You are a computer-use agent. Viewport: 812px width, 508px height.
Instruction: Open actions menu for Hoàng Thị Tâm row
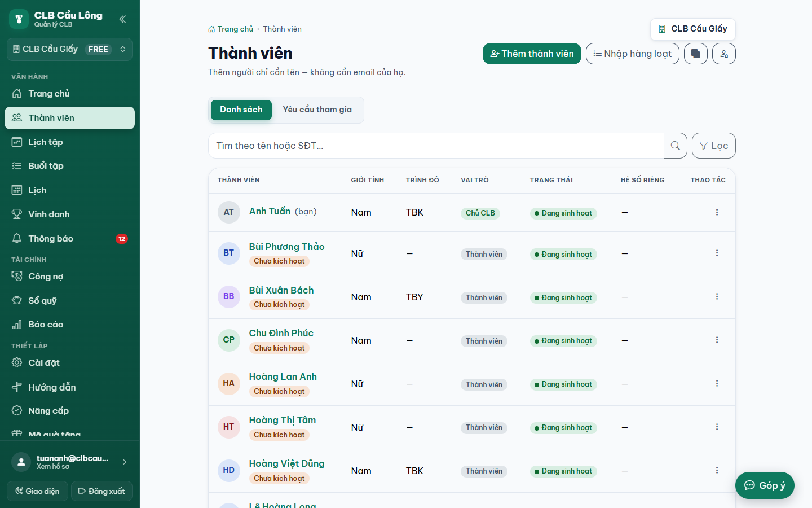pyautogui.click(x=717, y=427)
